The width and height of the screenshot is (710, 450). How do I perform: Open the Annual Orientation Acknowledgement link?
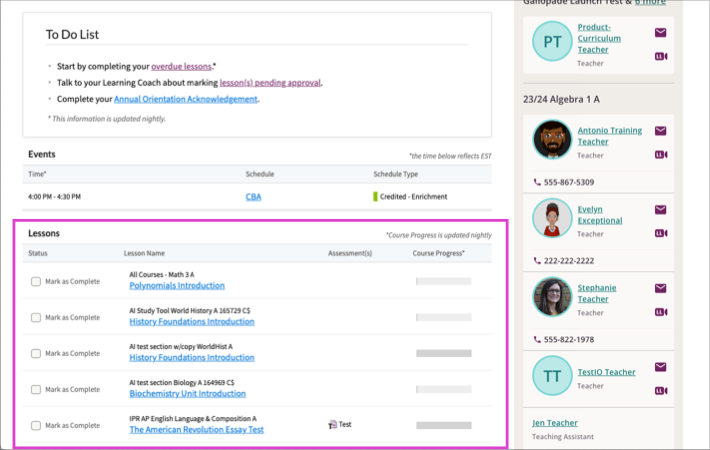click(186, 99)
